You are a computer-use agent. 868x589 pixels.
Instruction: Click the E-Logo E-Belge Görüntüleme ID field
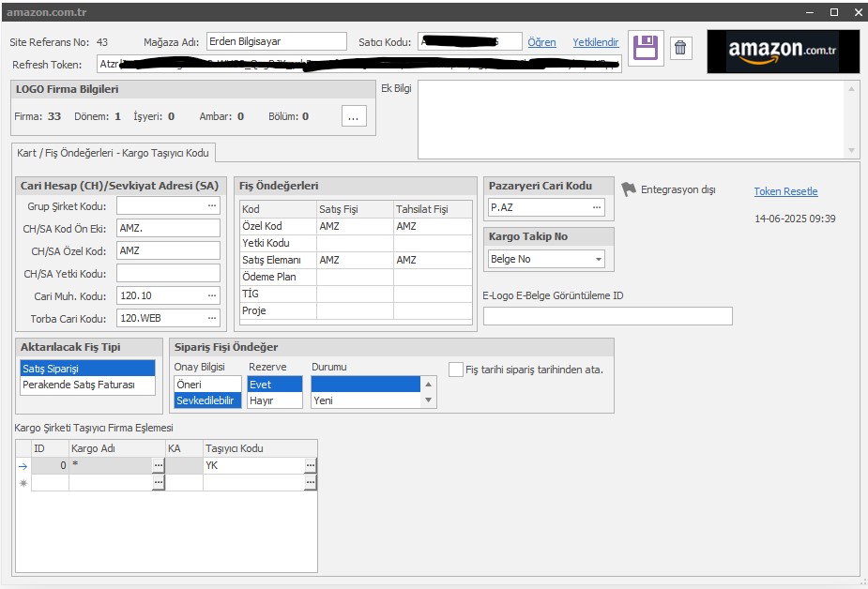click(607, 316)
